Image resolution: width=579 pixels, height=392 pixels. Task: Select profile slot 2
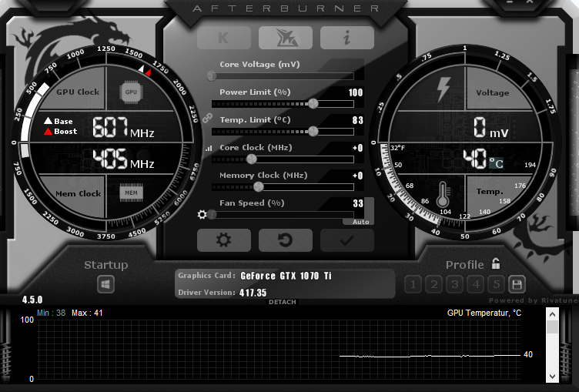434,284
